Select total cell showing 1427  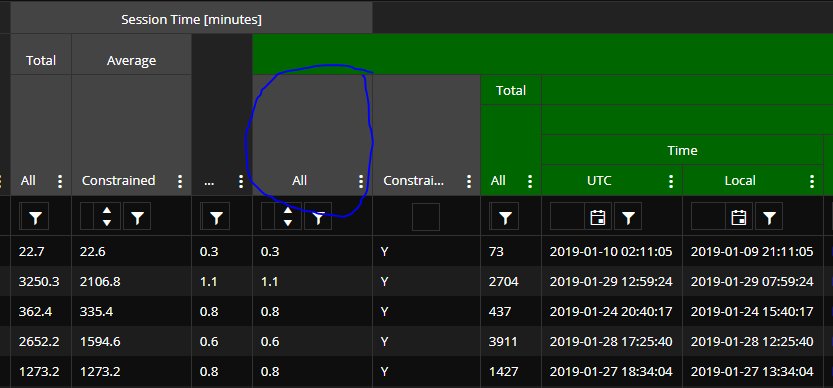(x=511, y=371)
